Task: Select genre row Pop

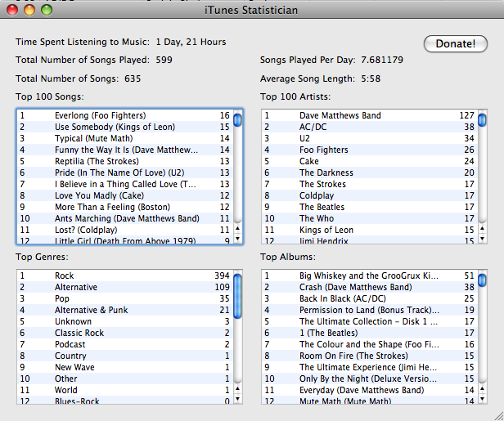Action: click(125, 298)
